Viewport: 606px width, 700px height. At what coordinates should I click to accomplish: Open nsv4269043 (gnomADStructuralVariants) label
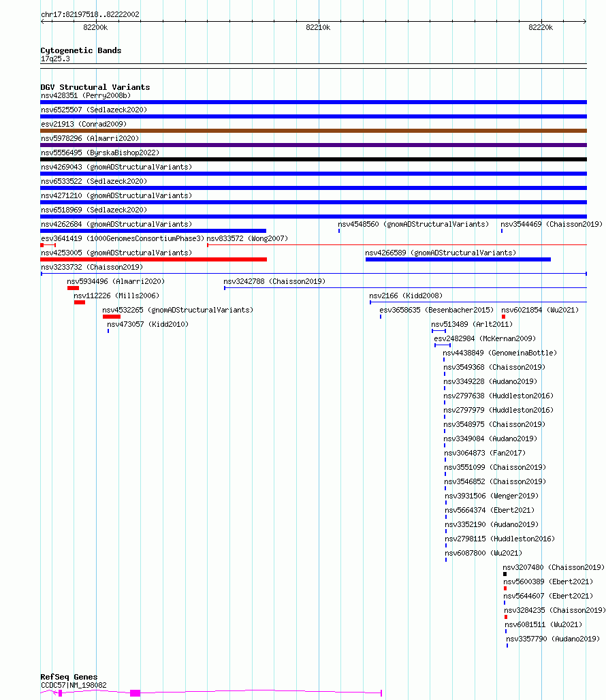point(116,167)
